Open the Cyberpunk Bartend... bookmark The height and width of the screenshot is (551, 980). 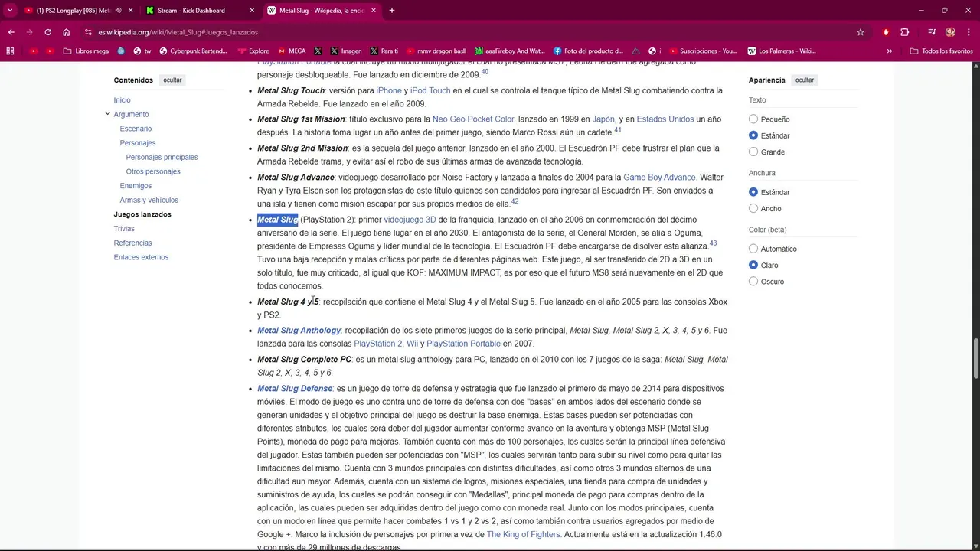(x=193, y=51)
